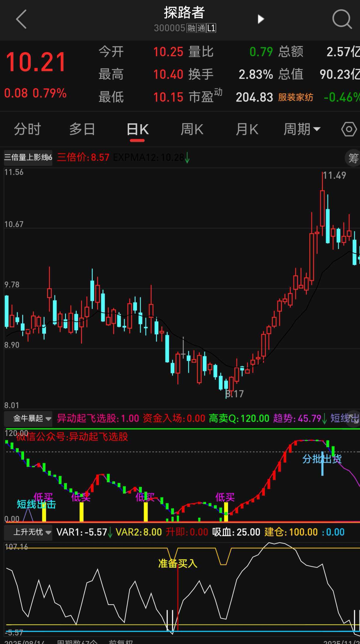The height and width of the screenshot is (644, 360).
Task: Open the 金牛暴起 indicator dropdown
Action: (28, 418)
